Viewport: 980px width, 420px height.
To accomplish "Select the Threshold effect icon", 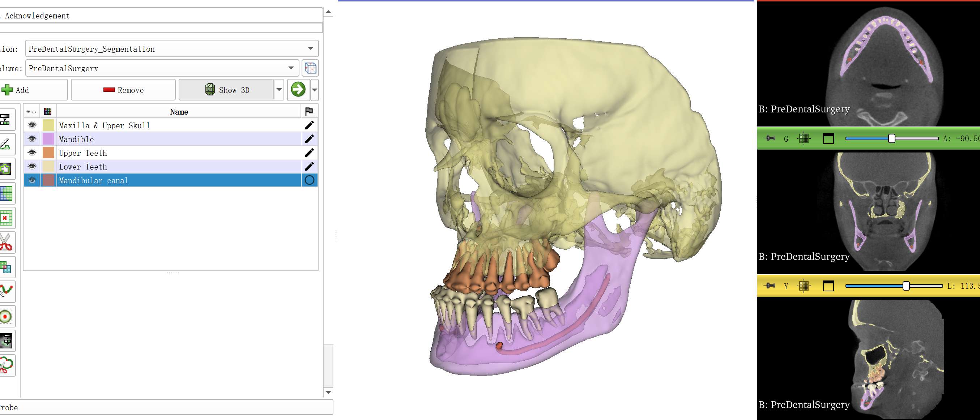I will pos(5,119).
